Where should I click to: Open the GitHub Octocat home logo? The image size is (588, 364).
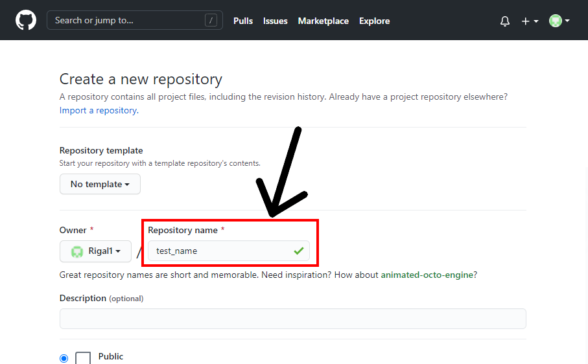point(26,20)
